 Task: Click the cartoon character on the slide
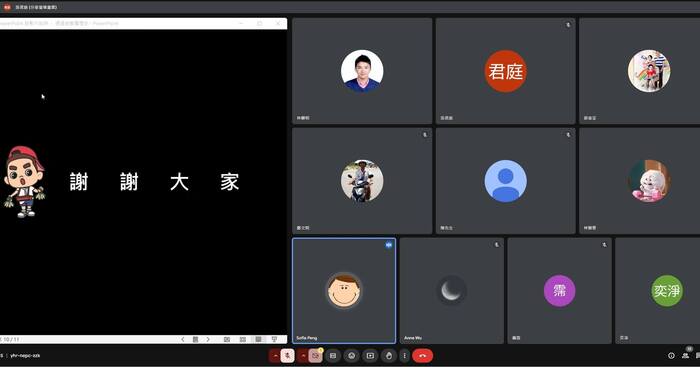pyautogui.click(x=25, y=182)
